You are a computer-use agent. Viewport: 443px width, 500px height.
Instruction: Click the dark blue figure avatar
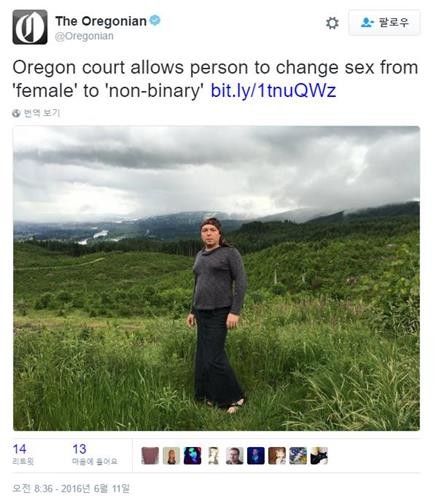click(256, 456)
